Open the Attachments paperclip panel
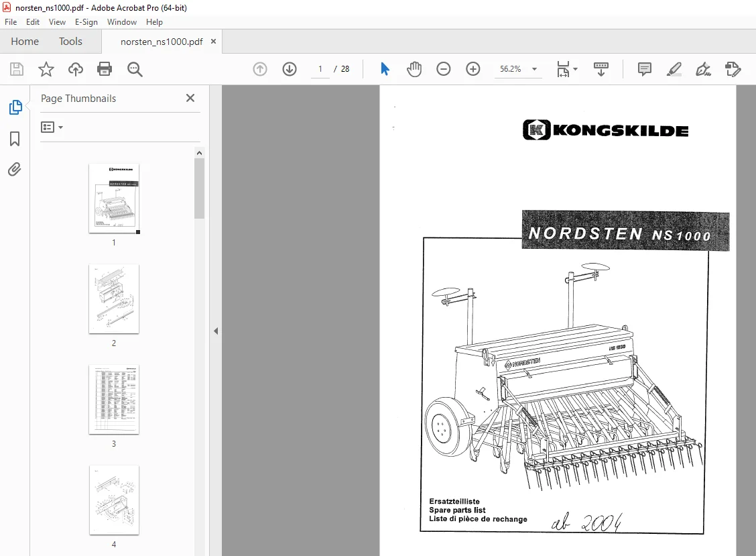Viewport: 756px width, 556px height. click(x=15, y=170)
